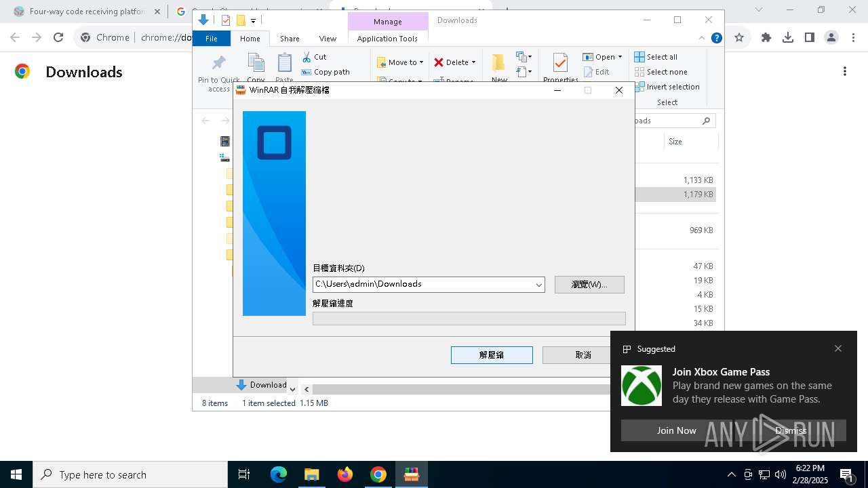Click the Chrome profile avatar icon
The height and width of the screenshot is (488, 868).
tap(831, 38)
